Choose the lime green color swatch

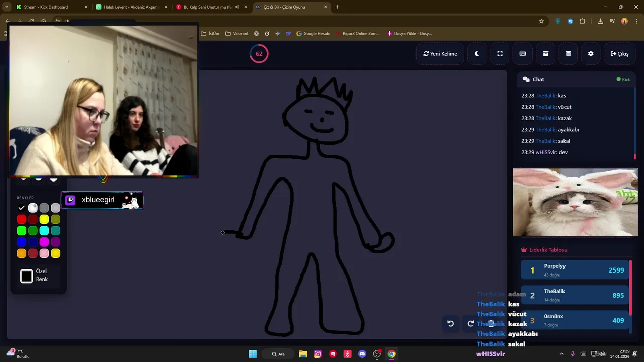(21, 231)
